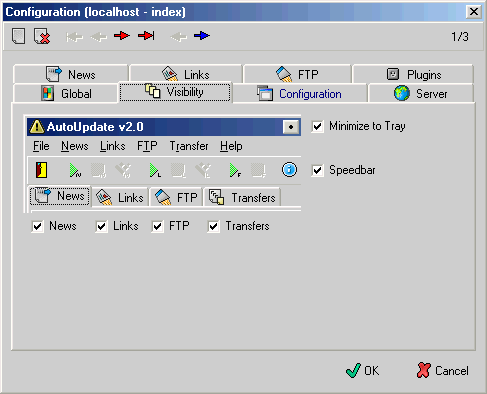Screen dimensions: 487x394
Task: Click the red next-record arrow
Action: click(x=122, y=35)
